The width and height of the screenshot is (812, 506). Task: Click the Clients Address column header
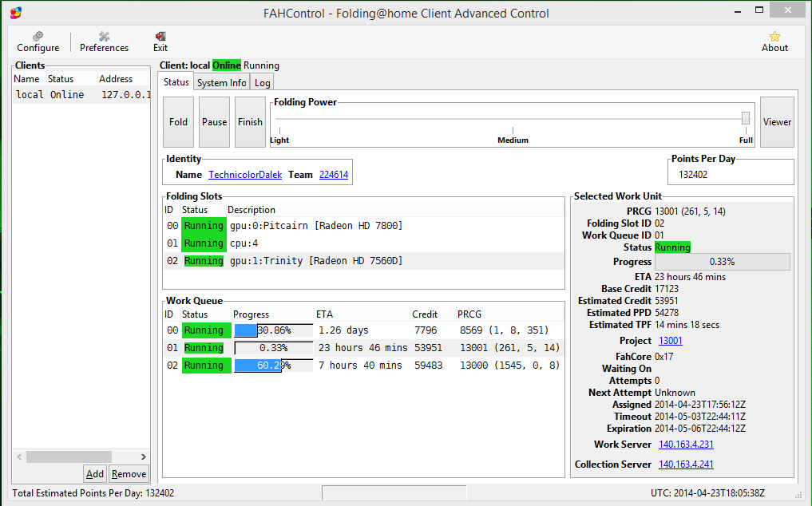[x=116, y=79]
